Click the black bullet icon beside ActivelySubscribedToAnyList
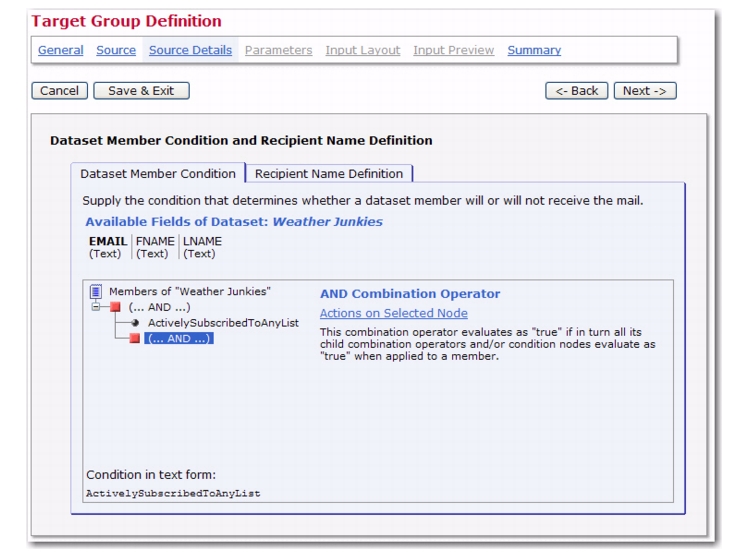Screen dimensions: 743x557 [135, 323]
